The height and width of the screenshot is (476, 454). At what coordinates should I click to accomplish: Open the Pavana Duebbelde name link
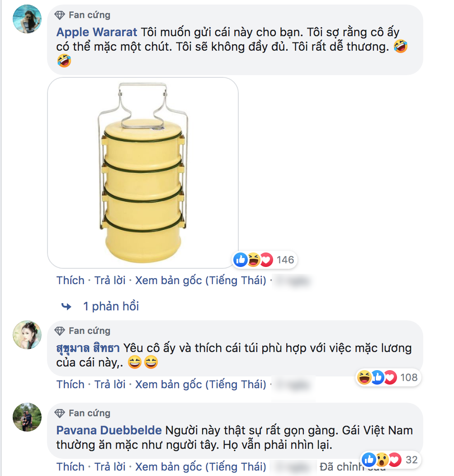[x=109, y=430]
